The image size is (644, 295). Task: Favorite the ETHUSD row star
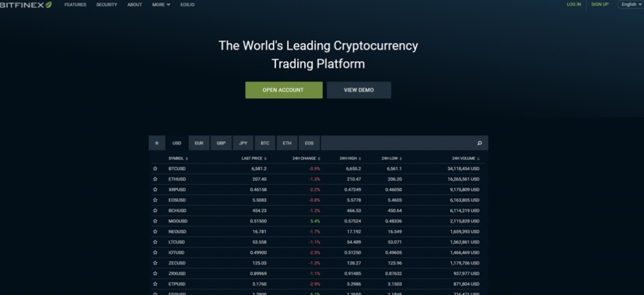[155, 179]
